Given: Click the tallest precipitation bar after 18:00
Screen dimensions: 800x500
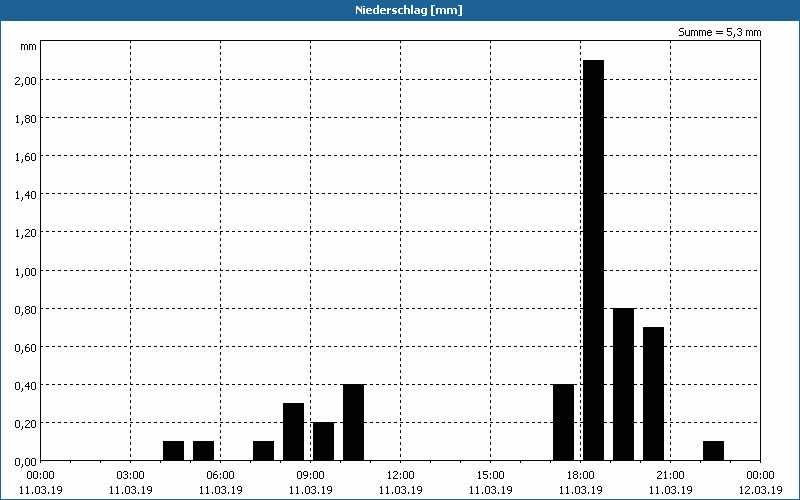Looking at the screenshot, I should coord(593,260).
